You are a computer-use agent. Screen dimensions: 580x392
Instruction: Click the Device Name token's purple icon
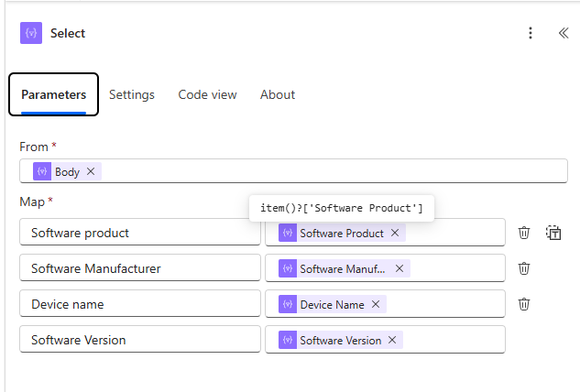[x=288, y=304]
